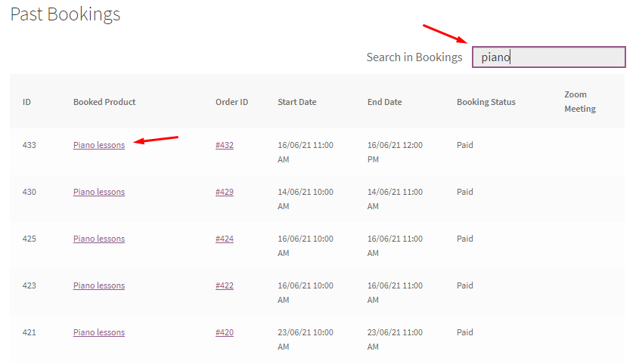639x364 pixels.
Task: Click the ID column header
Action: point(26,102)
